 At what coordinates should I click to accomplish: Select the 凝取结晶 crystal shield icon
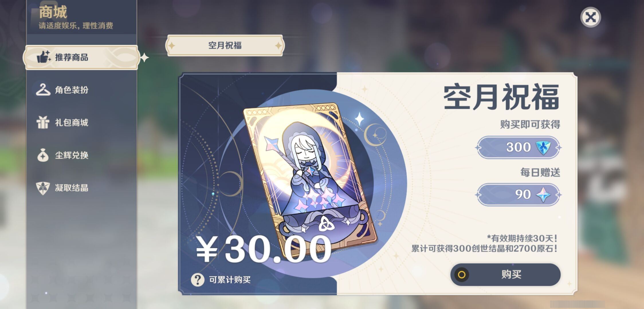[43, 188]
